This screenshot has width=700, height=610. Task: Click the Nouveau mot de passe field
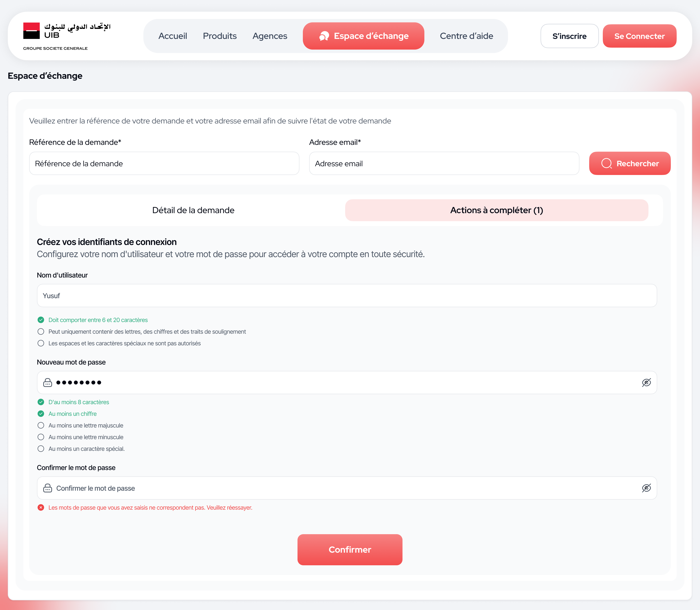coord(347,383)
